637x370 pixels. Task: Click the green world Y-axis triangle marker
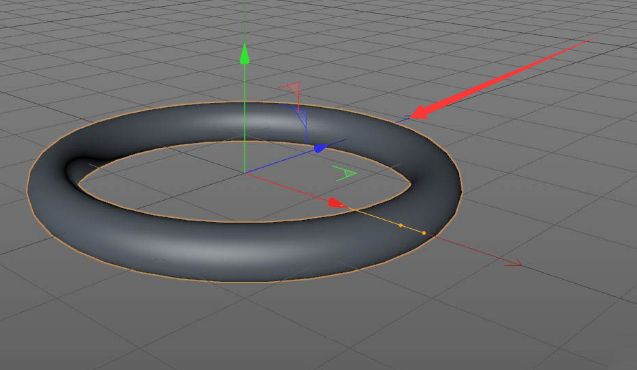click(x=344, y=173)
